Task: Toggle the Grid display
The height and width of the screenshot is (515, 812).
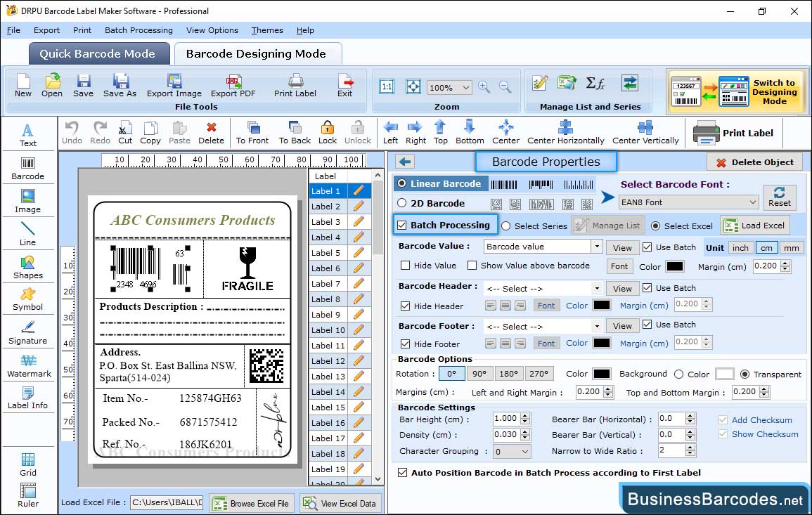Action: (28, 464)
